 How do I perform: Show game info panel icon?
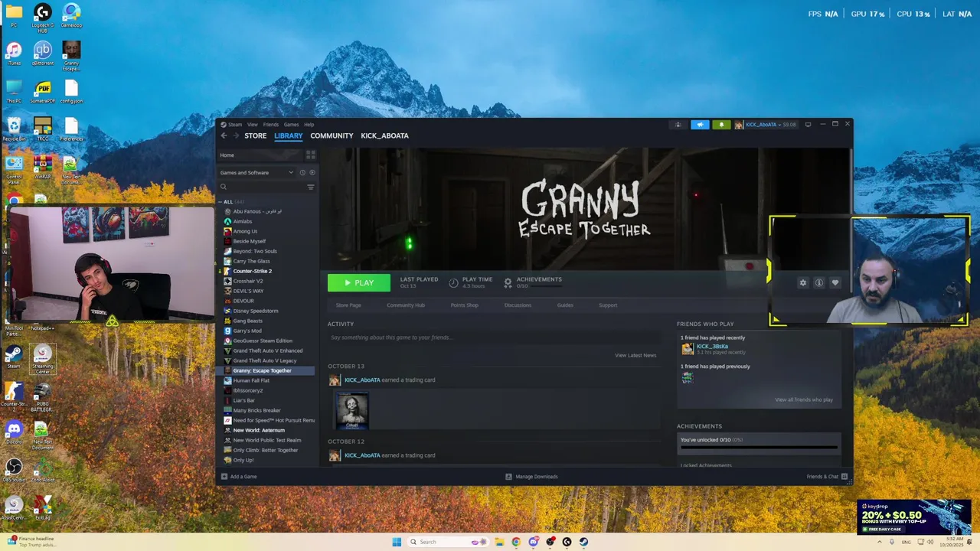coord(818,283)
